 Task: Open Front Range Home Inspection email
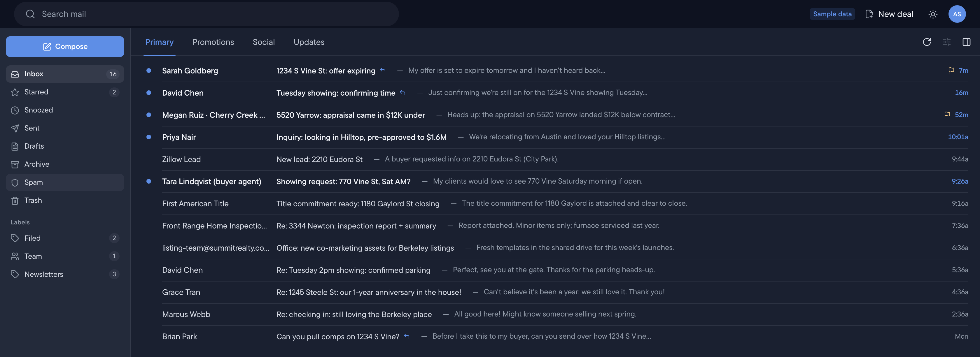(555, 226)
